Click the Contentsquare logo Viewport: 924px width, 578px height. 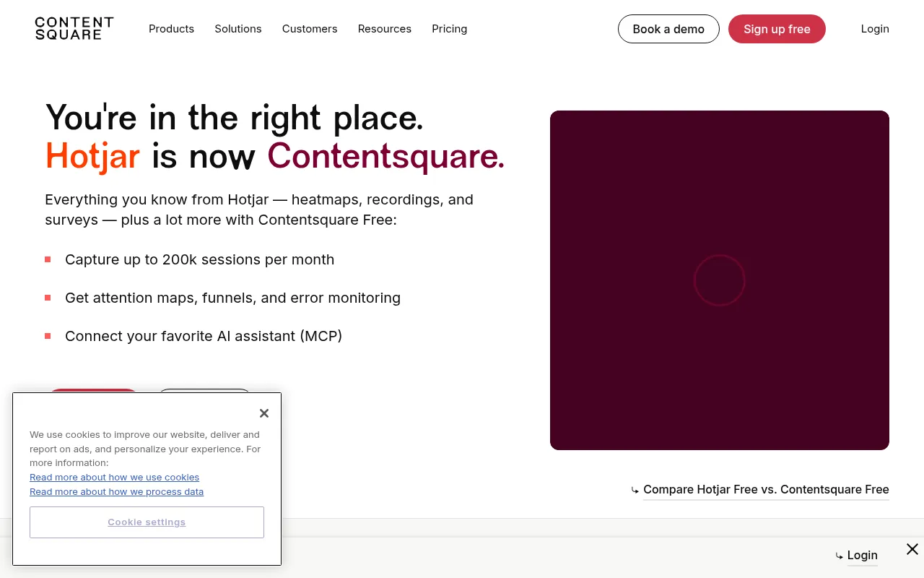(74, 29)
